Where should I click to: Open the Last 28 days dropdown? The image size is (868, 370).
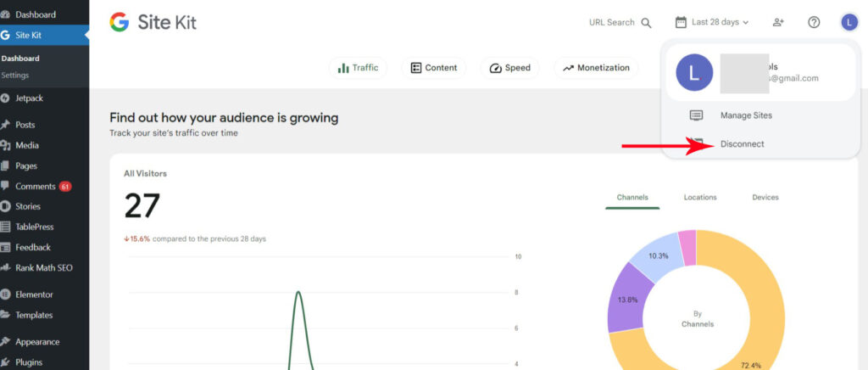pos(712,22)
